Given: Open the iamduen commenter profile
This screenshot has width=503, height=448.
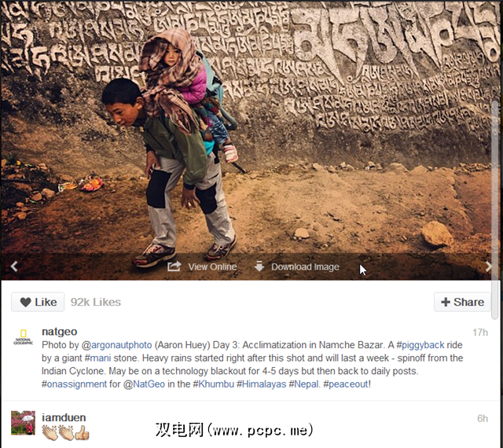Looking at the screenshot, I should (64, 417).
